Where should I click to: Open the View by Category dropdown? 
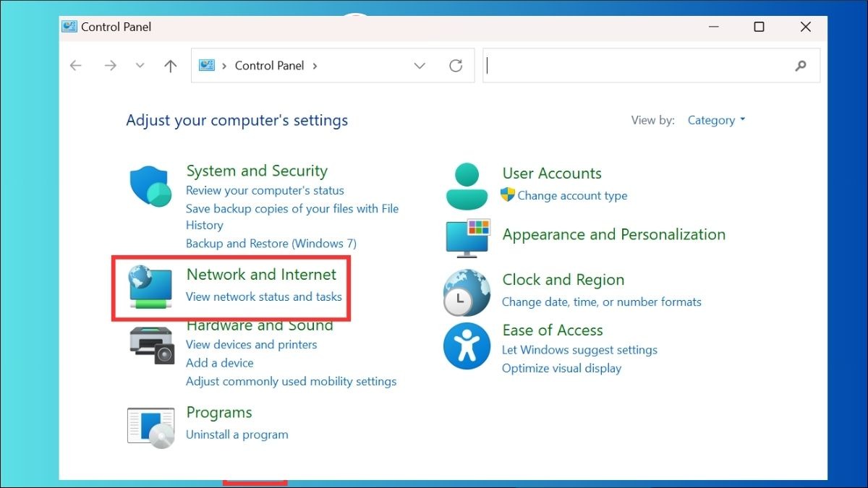pyautogui.click(x=716, y=121)
